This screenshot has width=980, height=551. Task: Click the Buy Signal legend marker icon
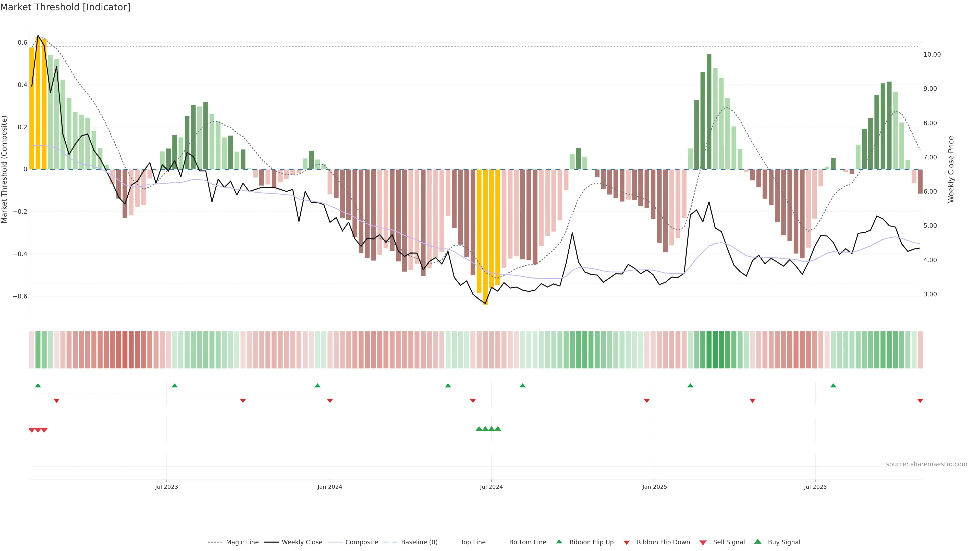point(757,542)
